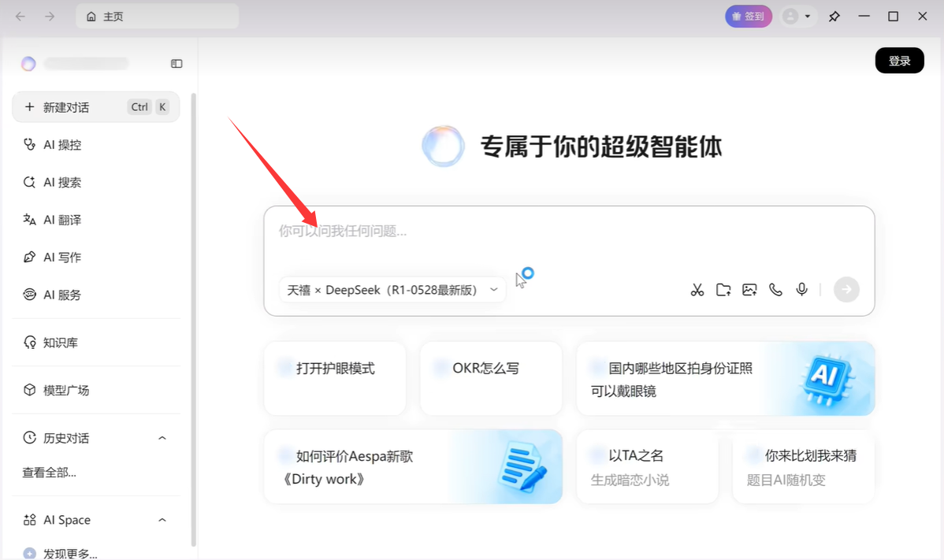Screen dimensions: 944x560
Task: Open 模型广场 model plaza
Action: click(x=96, y=390)
